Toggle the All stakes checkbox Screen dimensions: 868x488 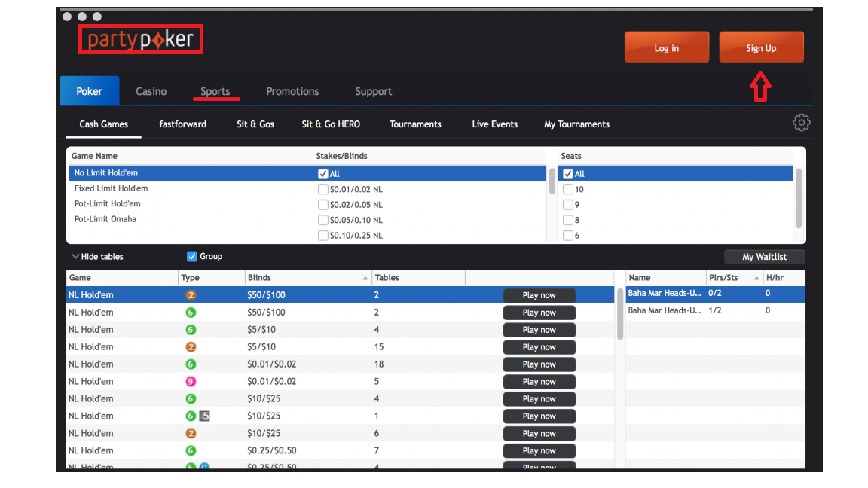coord(323,174)
